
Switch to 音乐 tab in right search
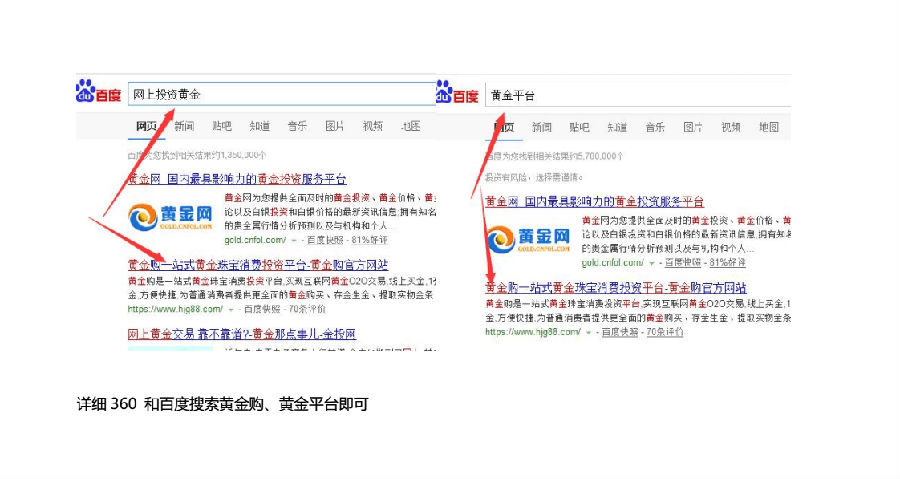click(655, 127)
